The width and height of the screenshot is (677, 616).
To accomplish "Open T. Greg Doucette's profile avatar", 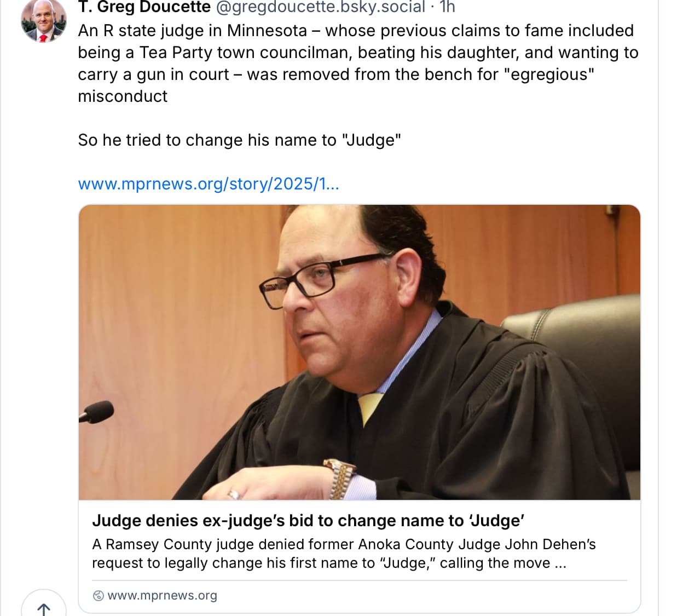I will pyautogui.click(x=43, y=21).
